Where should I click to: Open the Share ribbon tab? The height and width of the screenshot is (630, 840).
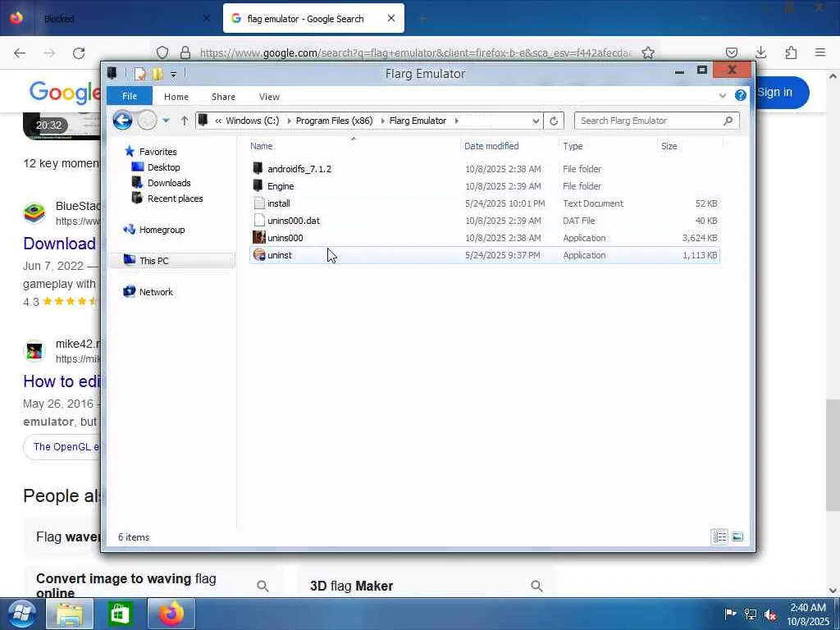223,97
